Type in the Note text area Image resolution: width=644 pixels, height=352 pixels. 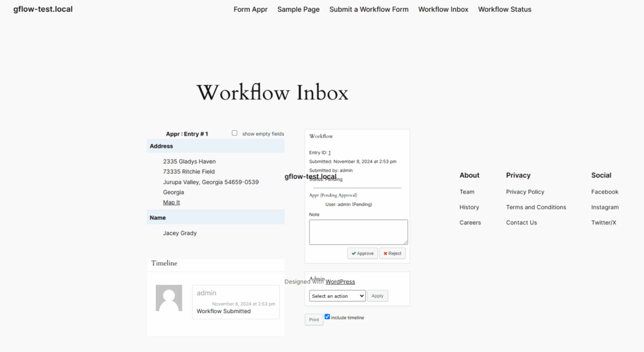[x=358, y=232]
